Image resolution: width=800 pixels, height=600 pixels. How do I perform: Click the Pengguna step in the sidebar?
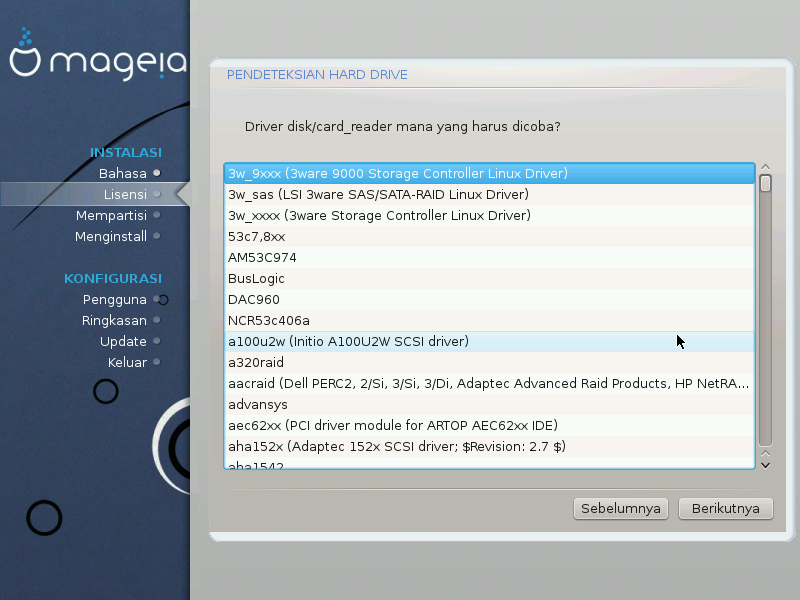115,299
